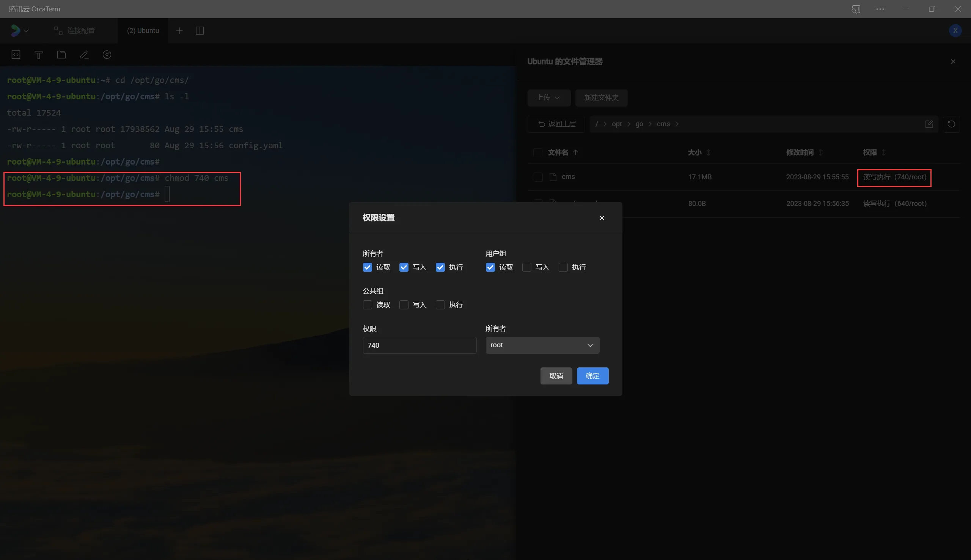This screenshot has width=971, height=560.
Task: Select the checkbox beside the cms file
Action: pyautogui.click(x=537, y=177)
